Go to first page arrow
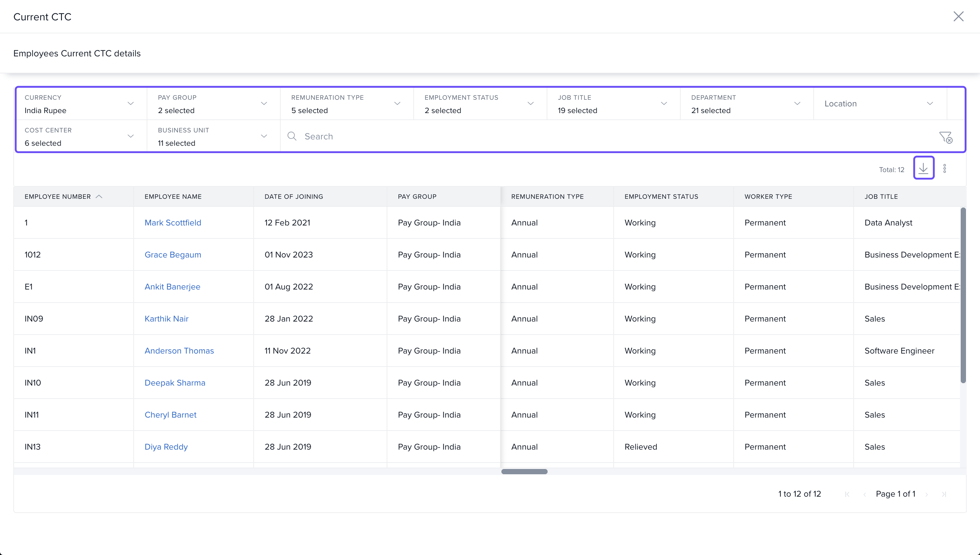Screen dimensions: 980x555 tap(847, 494)
